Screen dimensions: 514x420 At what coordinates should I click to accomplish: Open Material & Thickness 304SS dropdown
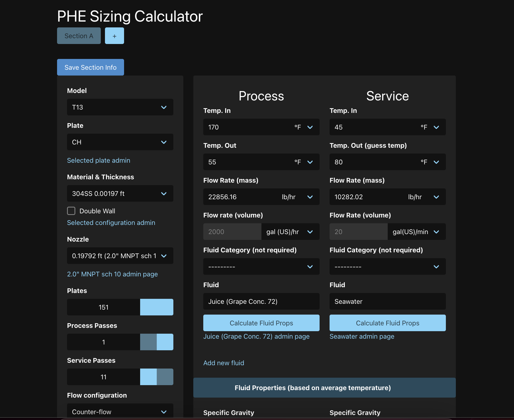pos(120,193)
